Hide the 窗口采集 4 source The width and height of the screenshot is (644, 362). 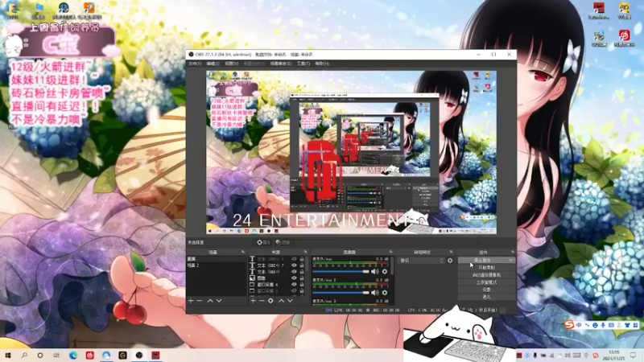click(x=294, y=285)
